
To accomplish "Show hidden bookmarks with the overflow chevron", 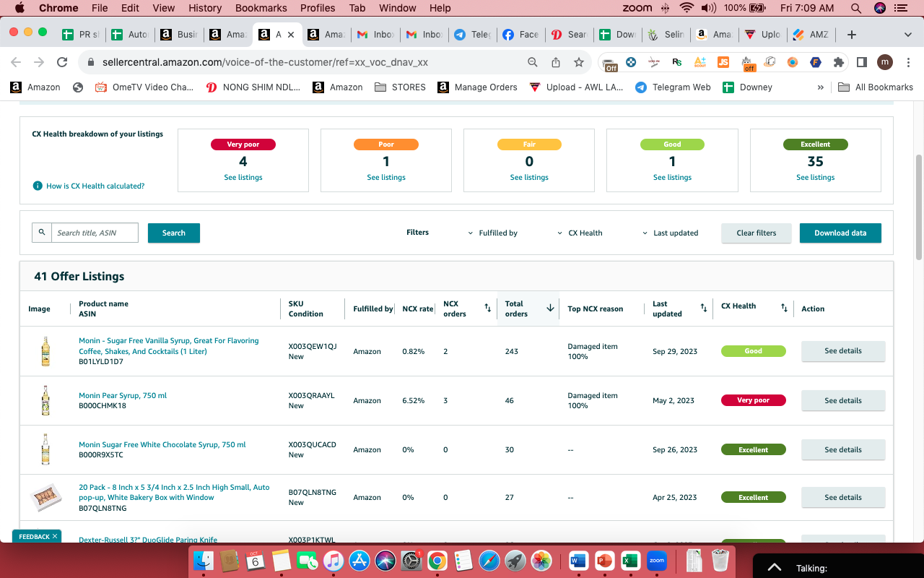I will (x=820, y=87).
